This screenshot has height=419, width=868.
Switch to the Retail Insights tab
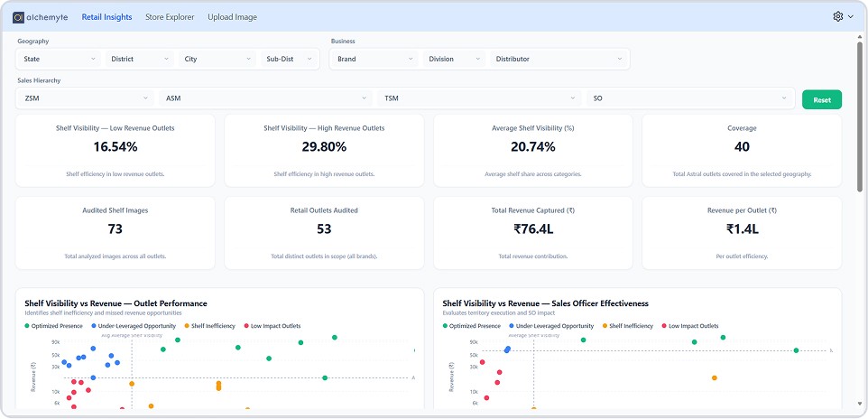click(x=106, y=17)
